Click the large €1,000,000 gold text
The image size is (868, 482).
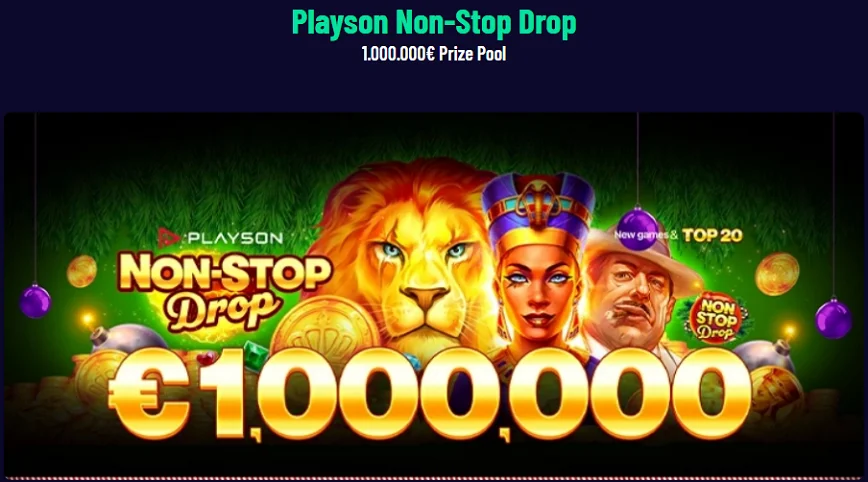pos(429,393)
